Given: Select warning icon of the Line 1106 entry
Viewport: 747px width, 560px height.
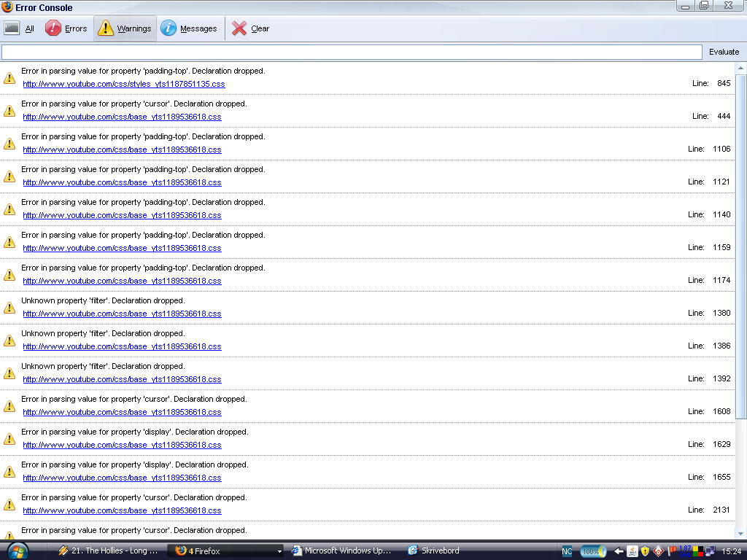Looking at the screenshot, I should pyautogui.click(x=9, y=144).
